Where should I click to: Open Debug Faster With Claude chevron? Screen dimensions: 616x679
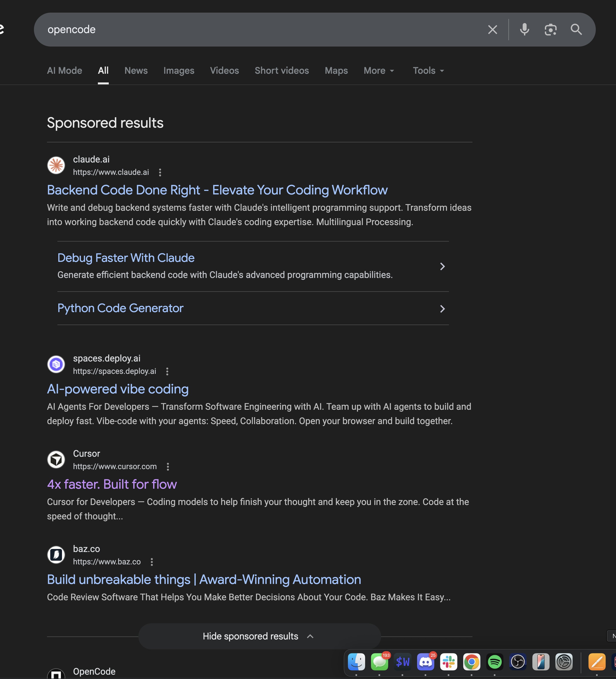[x=442, y=266]
